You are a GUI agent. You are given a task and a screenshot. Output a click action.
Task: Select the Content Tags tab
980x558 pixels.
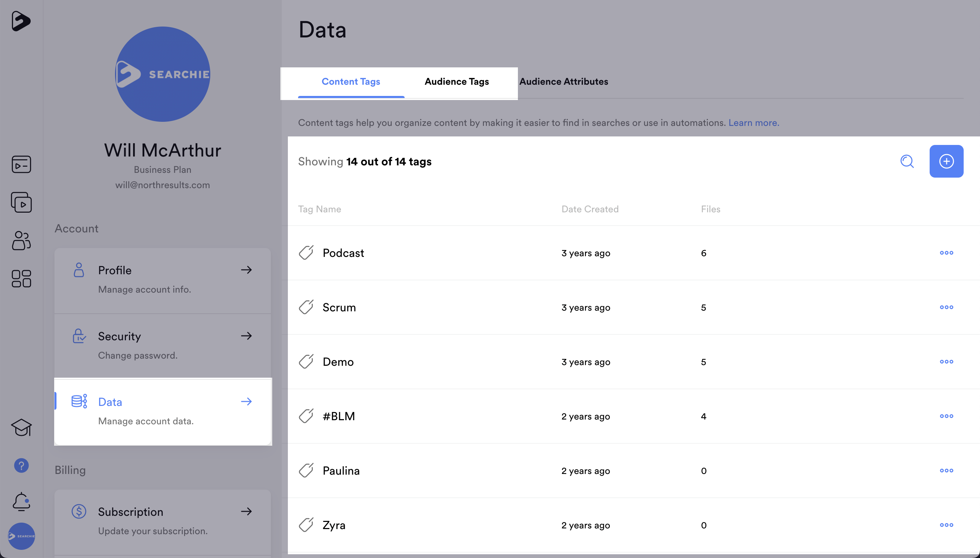click(351, 82)
